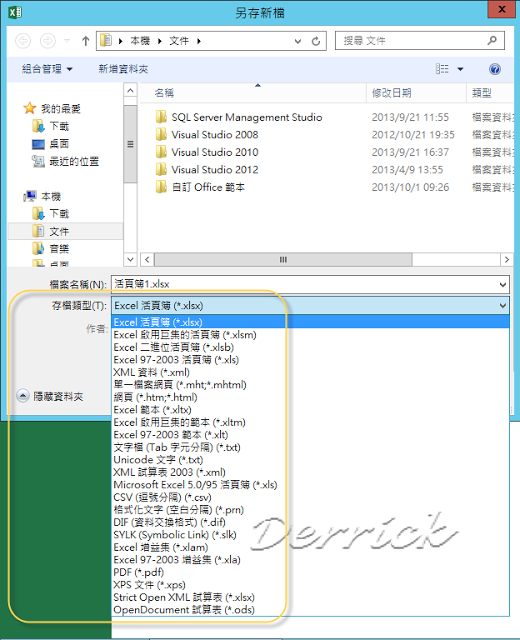Select 本機 in navigation pane
Viewport: 520px width, 640px height.
click(x=51, y=196)
